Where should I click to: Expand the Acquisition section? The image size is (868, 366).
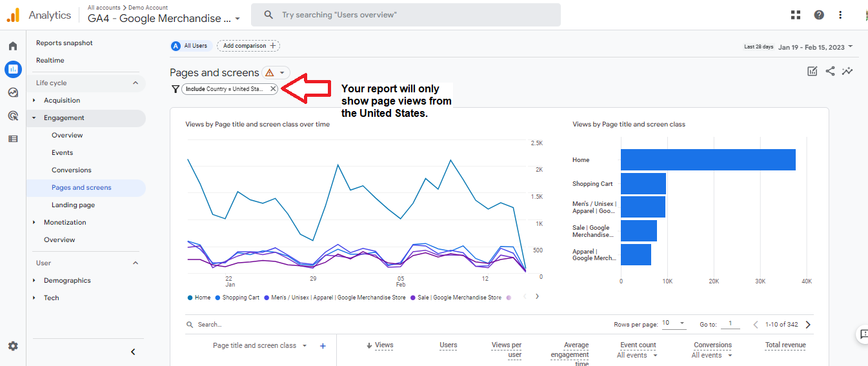(x=34, y=101)
